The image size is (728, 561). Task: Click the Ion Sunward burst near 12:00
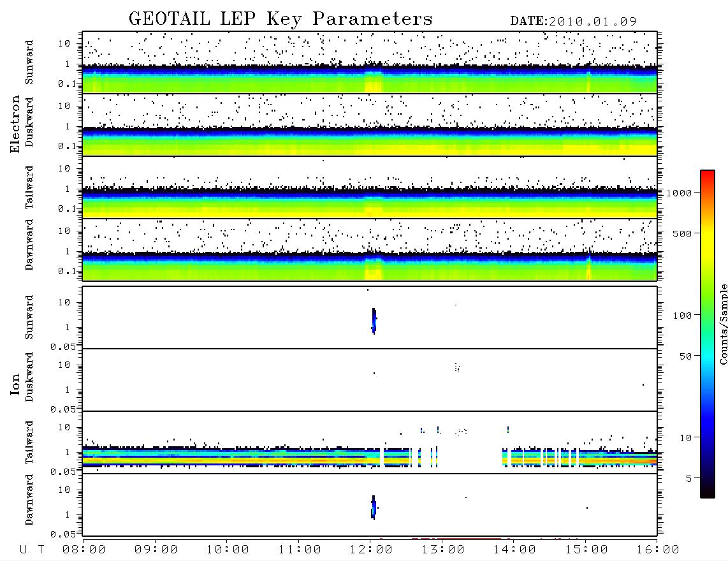coord(374,321)
